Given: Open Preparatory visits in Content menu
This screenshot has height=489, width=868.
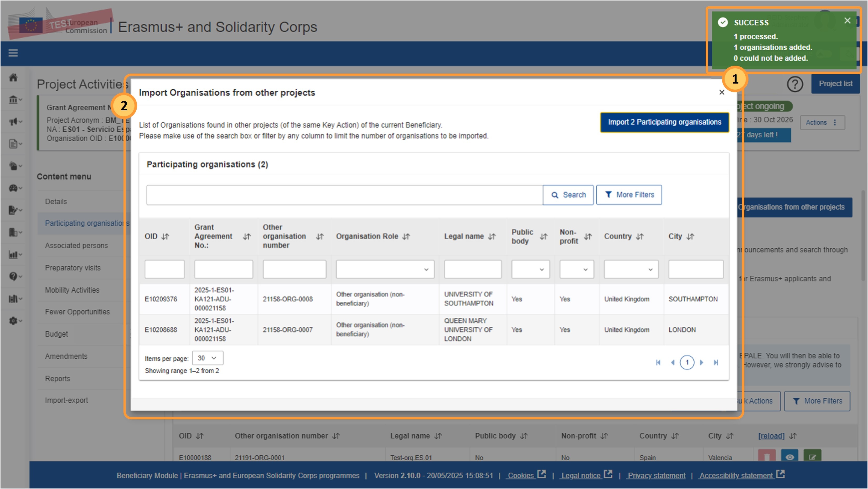Looking at the screenshot, I should click(x=73, y=267).
